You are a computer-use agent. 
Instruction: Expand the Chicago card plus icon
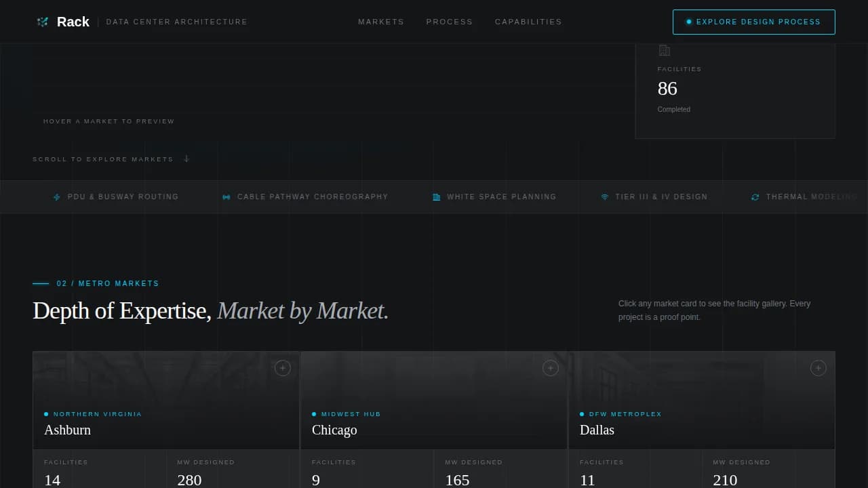pyautogui.click(x=551, y=368)
